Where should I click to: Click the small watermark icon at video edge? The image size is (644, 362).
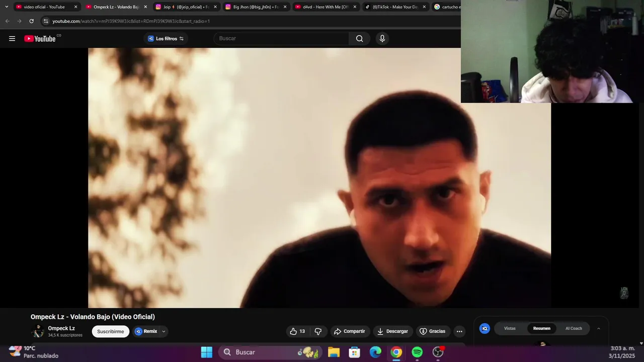pos(624,293)
